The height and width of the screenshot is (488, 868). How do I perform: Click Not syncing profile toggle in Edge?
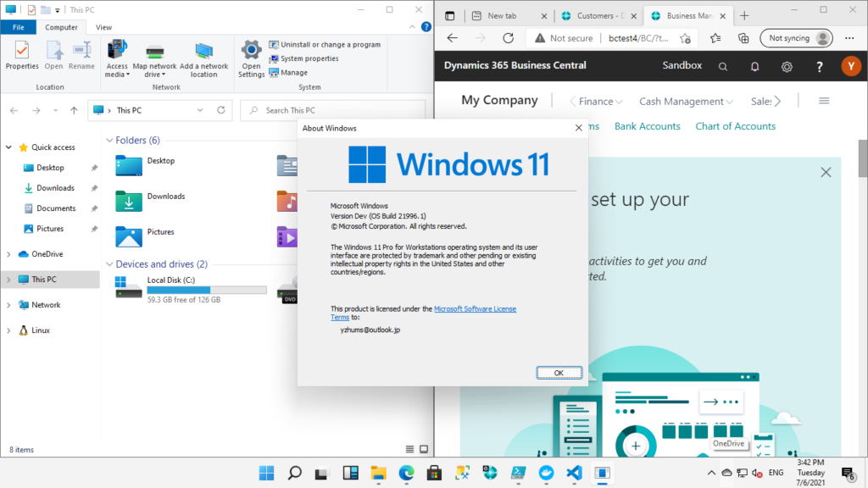click(x=795, y=37)
